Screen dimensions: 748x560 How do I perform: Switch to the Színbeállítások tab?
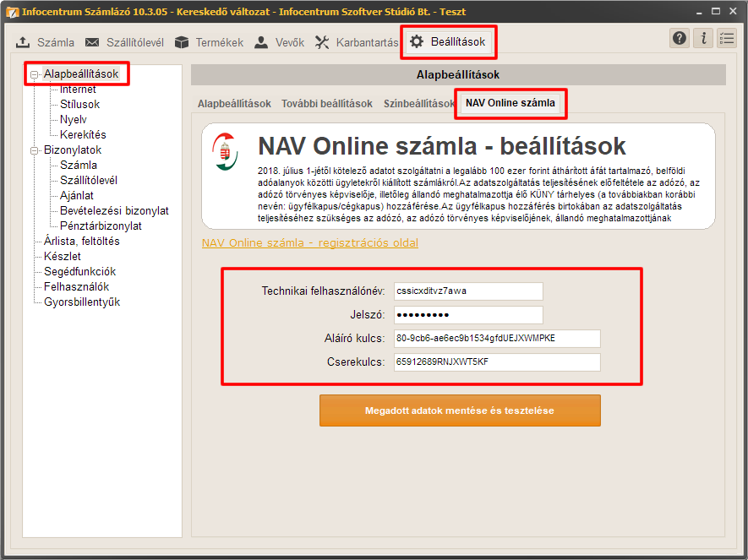point(419,103)
